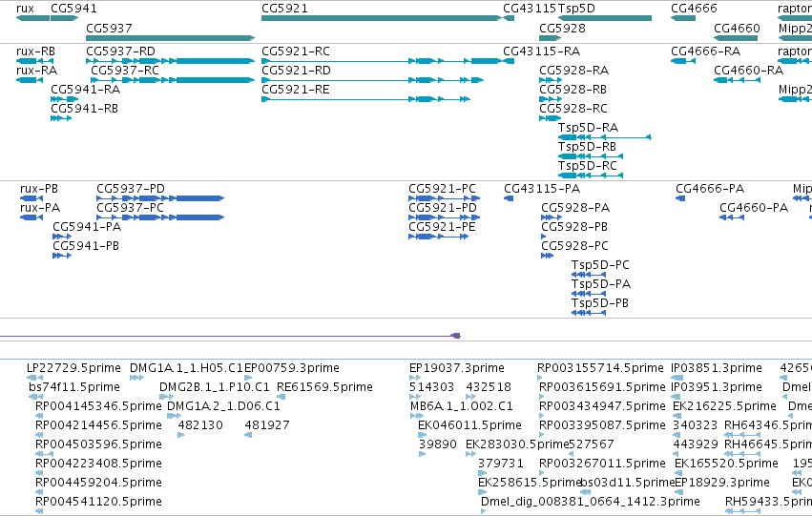Click the CG43115 gene label
812x516 pixels.
click(530, 9)
